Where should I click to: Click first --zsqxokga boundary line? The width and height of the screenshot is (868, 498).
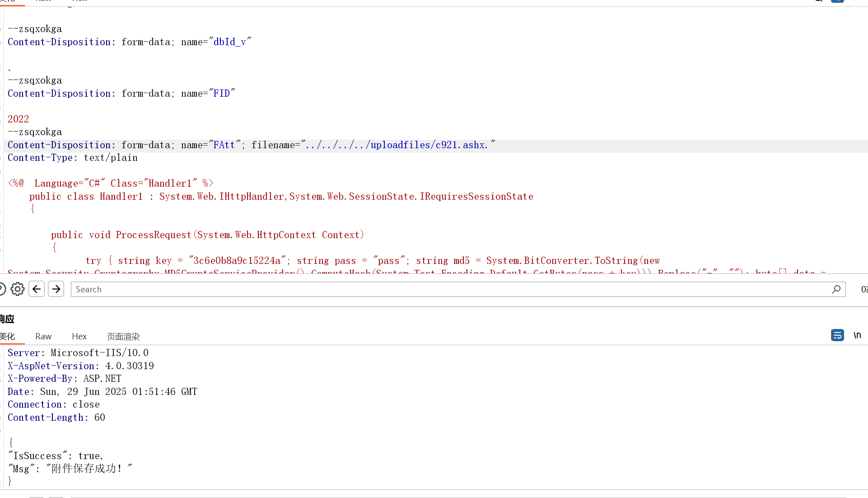click(35, 28)
